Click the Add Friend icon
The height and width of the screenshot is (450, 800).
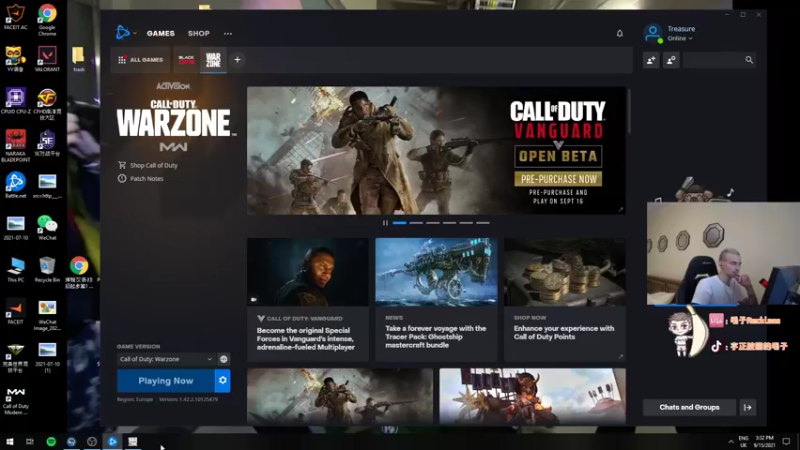651,60
